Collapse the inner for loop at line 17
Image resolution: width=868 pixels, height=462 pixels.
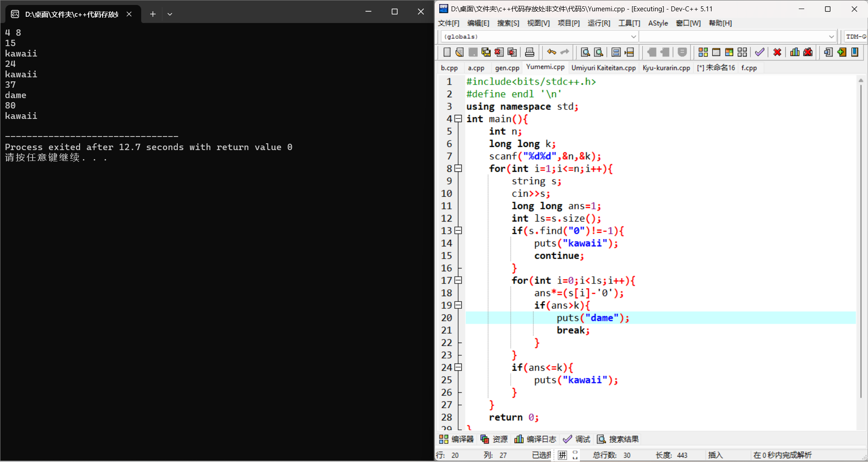pyautogui.click(x=458, y=280)
